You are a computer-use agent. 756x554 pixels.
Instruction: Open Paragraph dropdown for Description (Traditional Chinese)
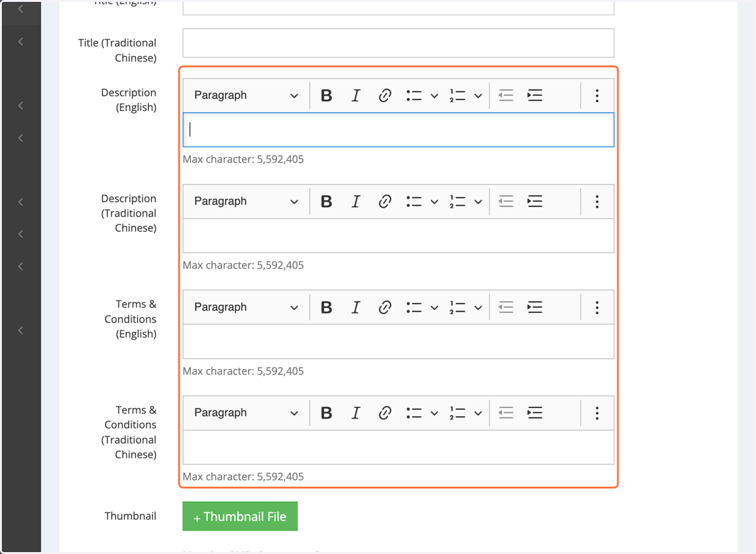246,201
